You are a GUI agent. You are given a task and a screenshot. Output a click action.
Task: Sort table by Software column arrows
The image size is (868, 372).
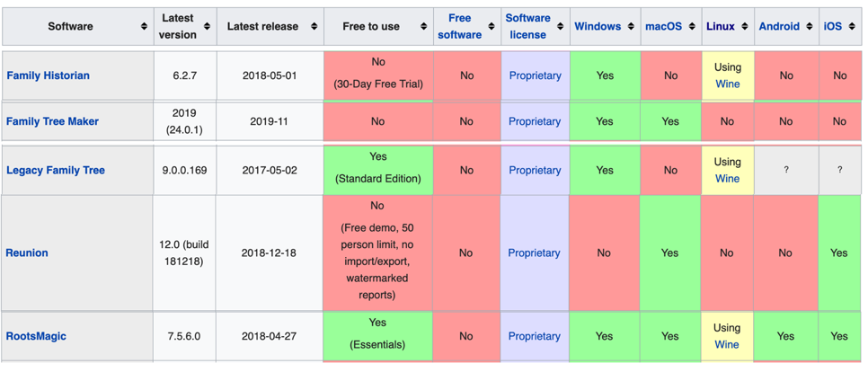point(145,27)
